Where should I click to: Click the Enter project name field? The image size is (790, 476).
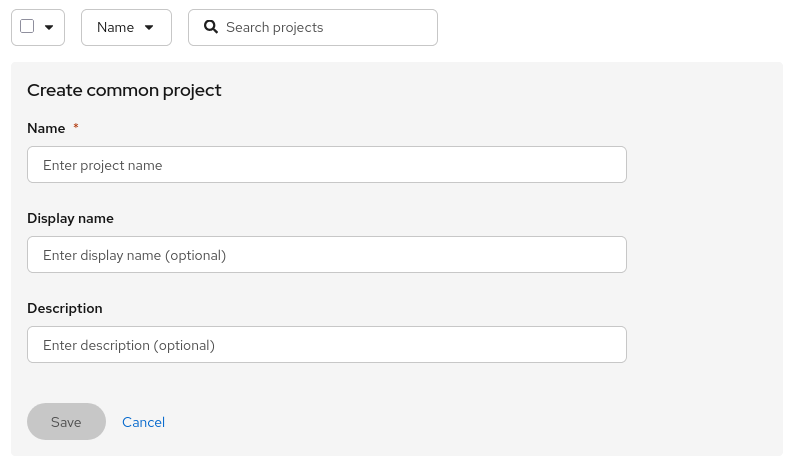(326, 165)
